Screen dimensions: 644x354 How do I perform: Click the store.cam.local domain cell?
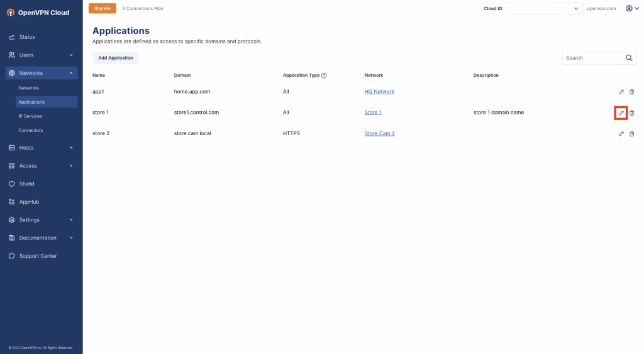[192, 133]
